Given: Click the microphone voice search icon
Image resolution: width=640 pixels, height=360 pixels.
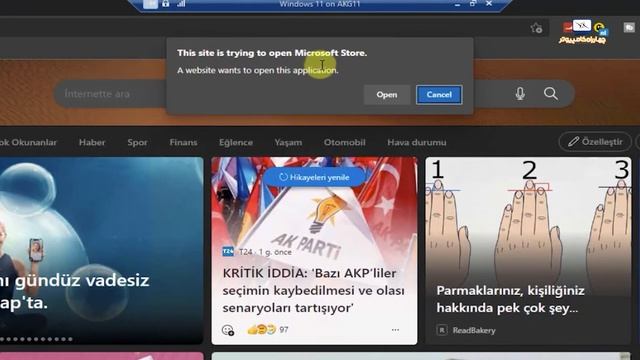Looking at the screenshot, I should [x=520, y=94].
